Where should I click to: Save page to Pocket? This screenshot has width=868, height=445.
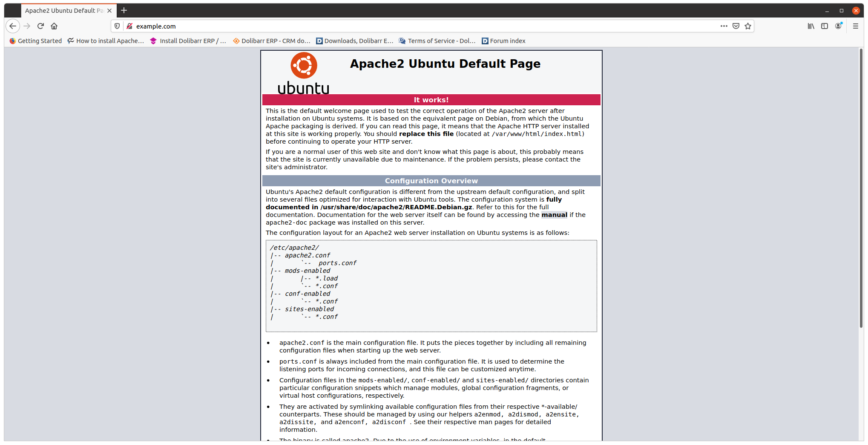(x=736, y=26)
